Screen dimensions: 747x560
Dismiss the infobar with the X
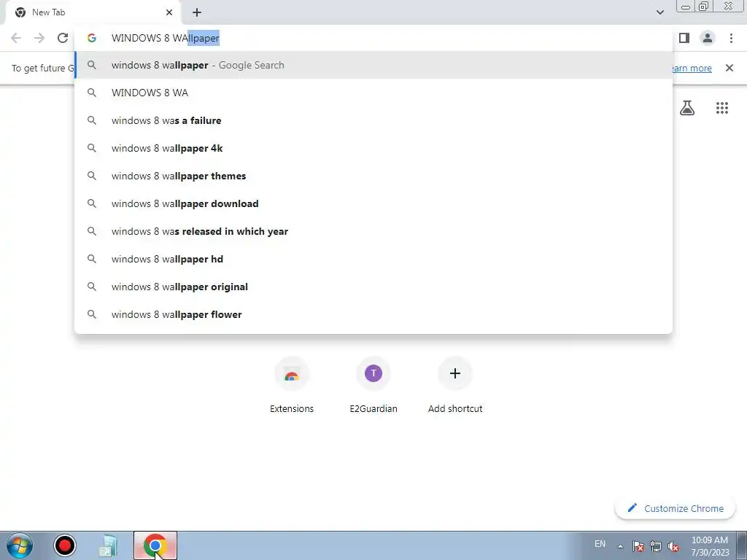[729, 68]
